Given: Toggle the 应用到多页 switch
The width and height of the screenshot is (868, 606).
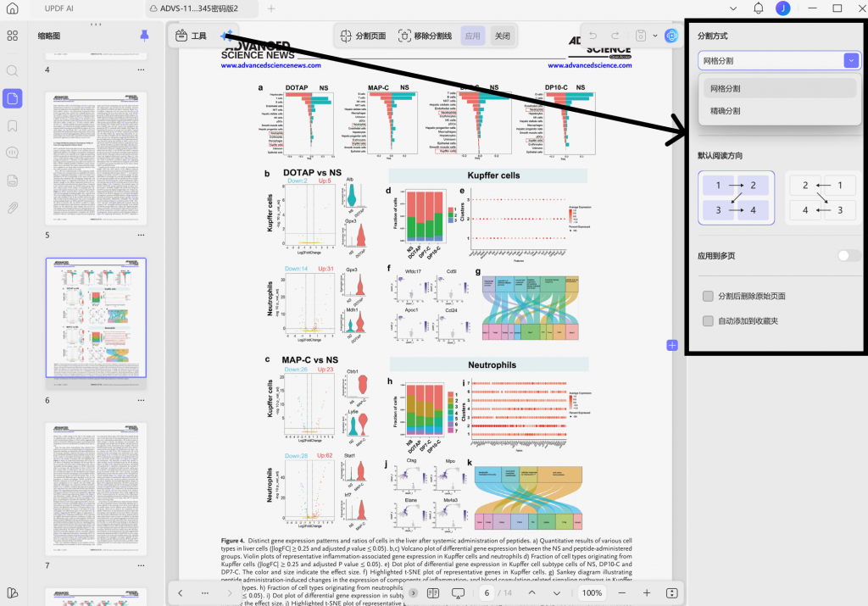Looking at the screenshot, I should point(849,256).
